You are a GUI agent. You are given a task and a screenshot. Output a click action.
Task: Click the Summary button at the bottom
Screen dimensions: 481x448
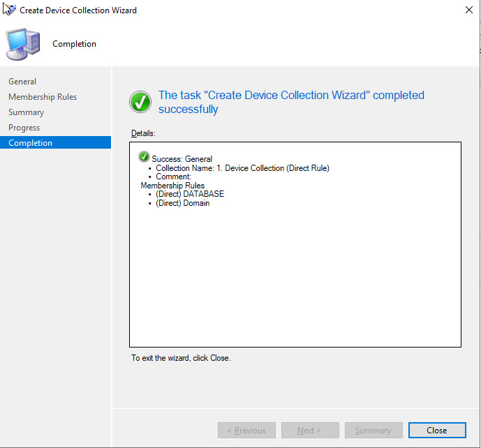click(373, 431)
